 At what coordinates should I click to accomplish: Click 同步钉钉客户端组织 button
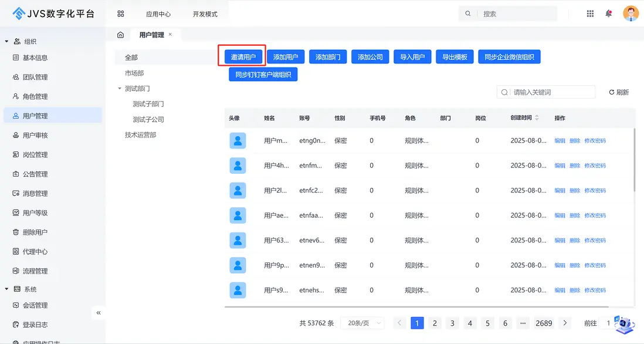click(x=263, y=75)
